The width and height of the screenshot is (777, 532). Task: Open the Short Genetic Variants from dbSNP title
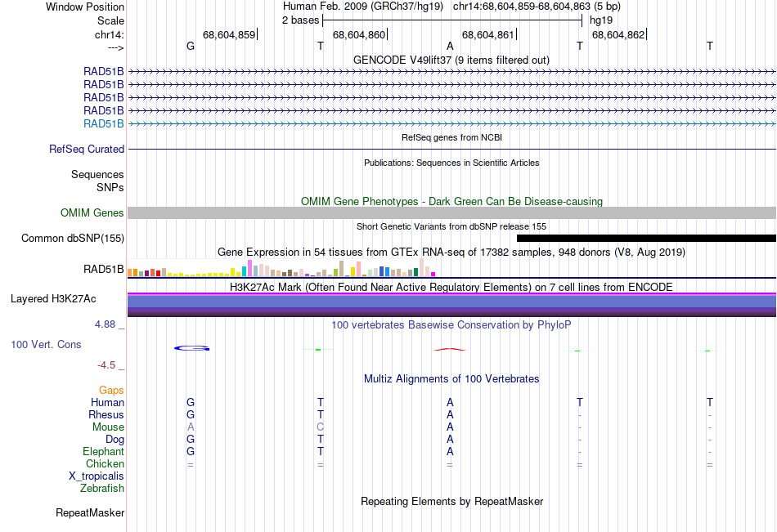tap(451, 226)
